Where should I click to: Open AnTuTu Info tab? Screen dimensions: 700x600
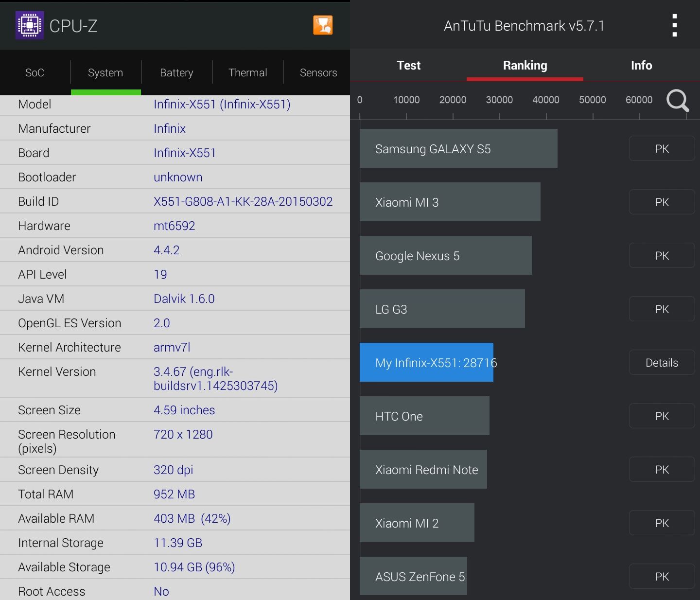(642, 65)
